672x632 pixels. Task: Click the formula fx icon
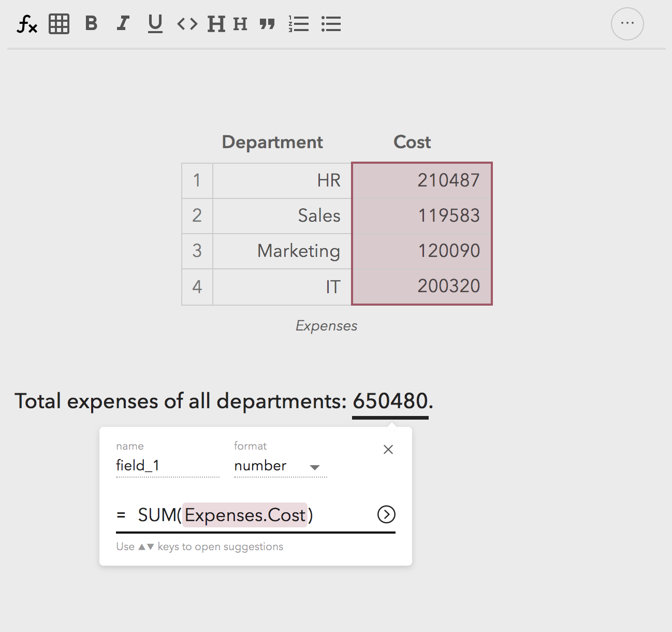(x=27, y=24)
